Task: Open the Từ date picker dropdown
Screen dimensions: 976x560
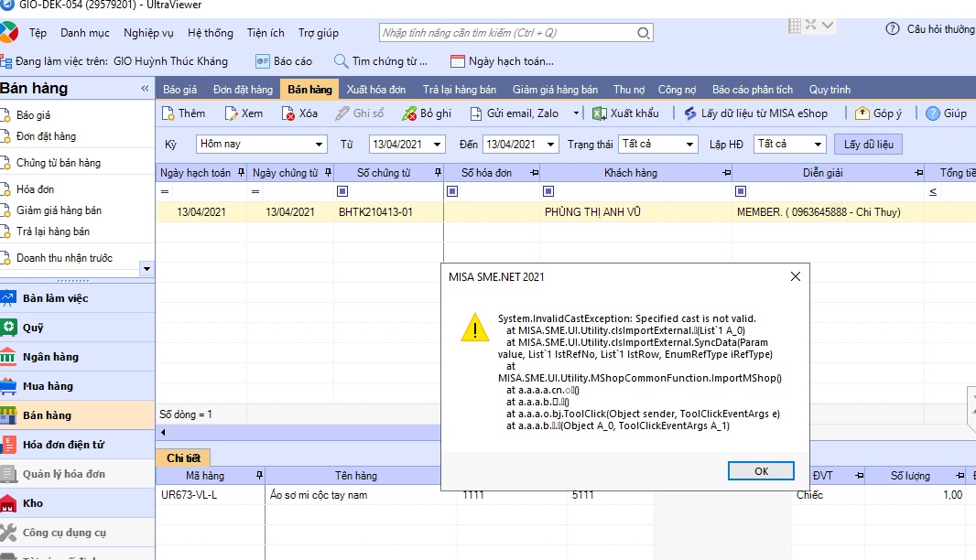Action: 437,145
